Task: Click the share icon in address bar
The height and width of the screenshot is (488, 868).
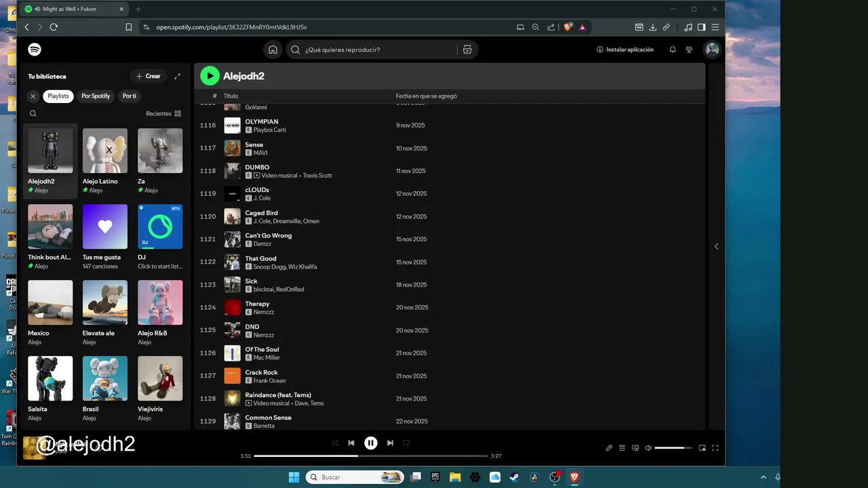Action: pyautogui.click(x=551, y=27)
